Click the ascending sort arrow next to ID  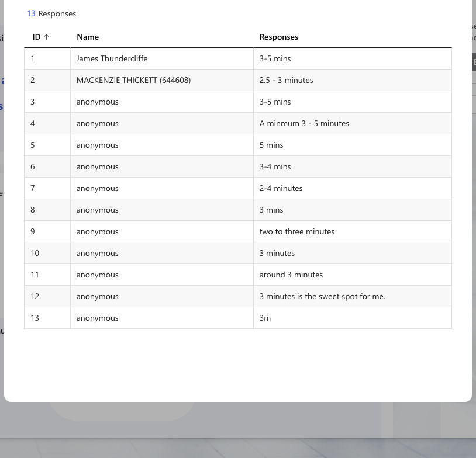point(46,37)
